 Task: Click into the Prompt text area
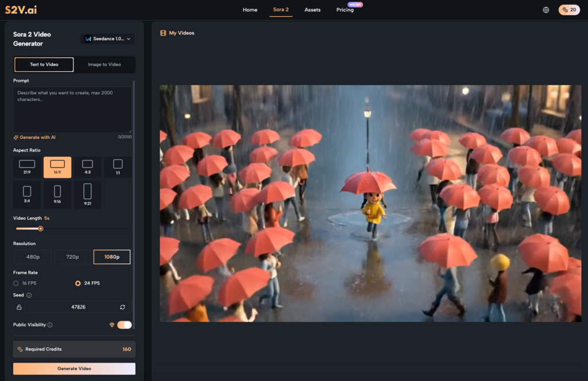point(72,109)
